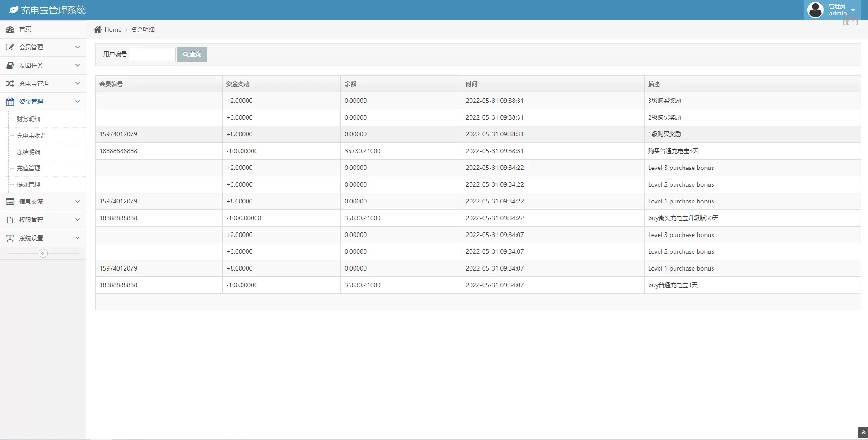Screen dimensions: 868x440
Task: Expand the 会员管理 chevron
Action: click(x=78, y=47)
